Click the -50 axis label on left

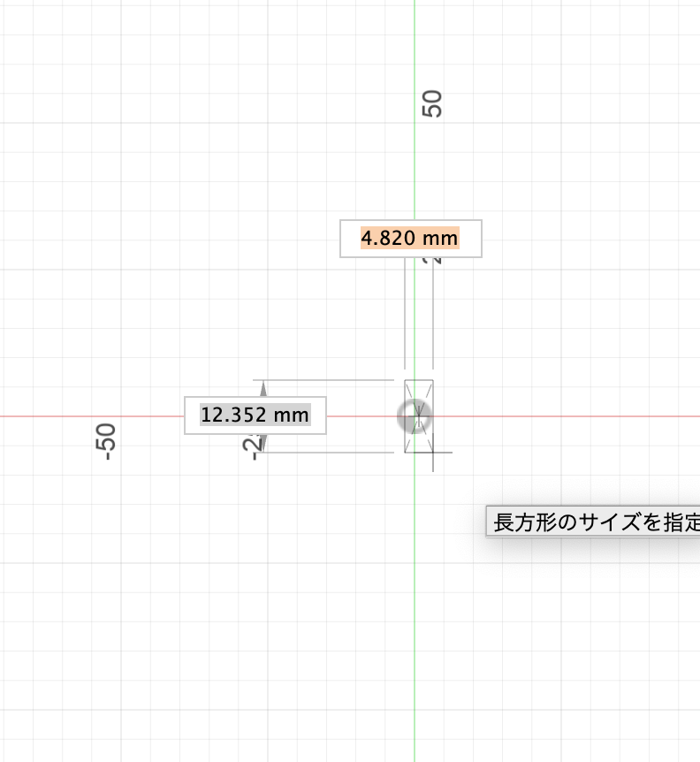pos(105,442)
